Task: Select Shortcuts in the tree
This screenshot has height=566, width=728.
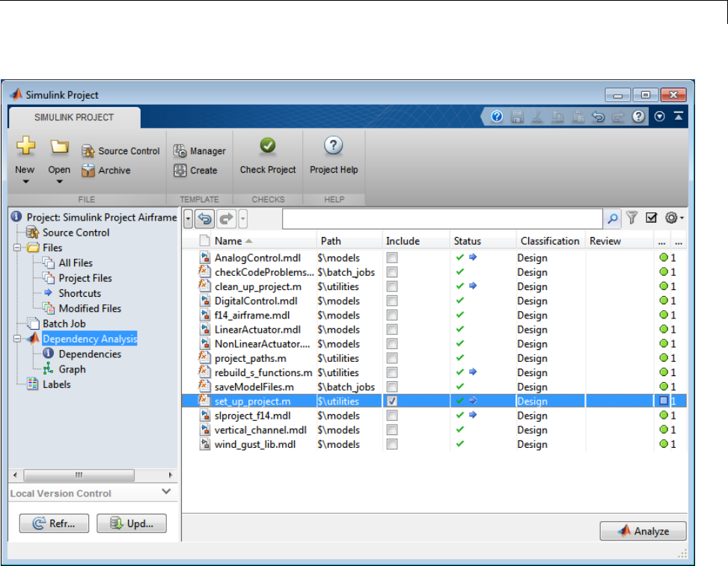Action: [x=79, y=293]
